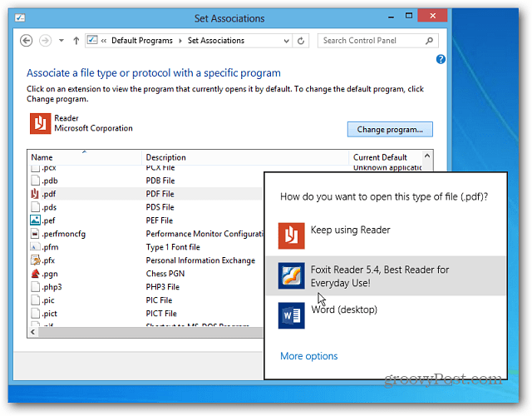
Task: Click the Word icon in the popup
Action: point(292,315)
